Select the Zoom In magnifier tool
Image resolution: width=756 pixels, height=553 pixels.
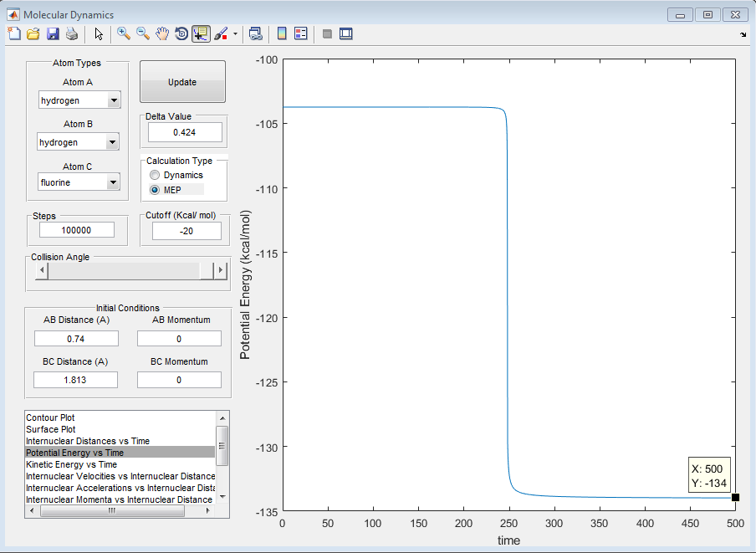tap(123, 33)
